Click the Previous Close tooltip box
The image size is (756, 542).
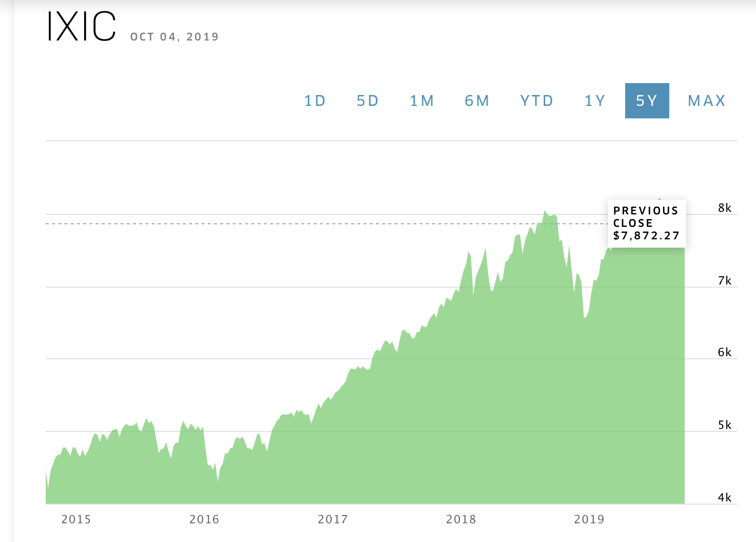pyautogui.click(x=647, y=223)
